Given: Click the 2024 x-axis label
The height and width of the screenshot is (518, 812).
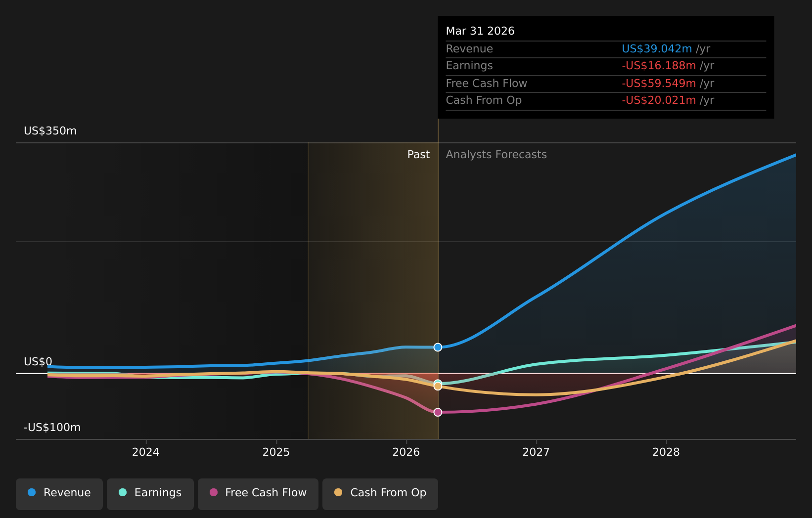Looking at the screenshot, I should tap(146, 452).
